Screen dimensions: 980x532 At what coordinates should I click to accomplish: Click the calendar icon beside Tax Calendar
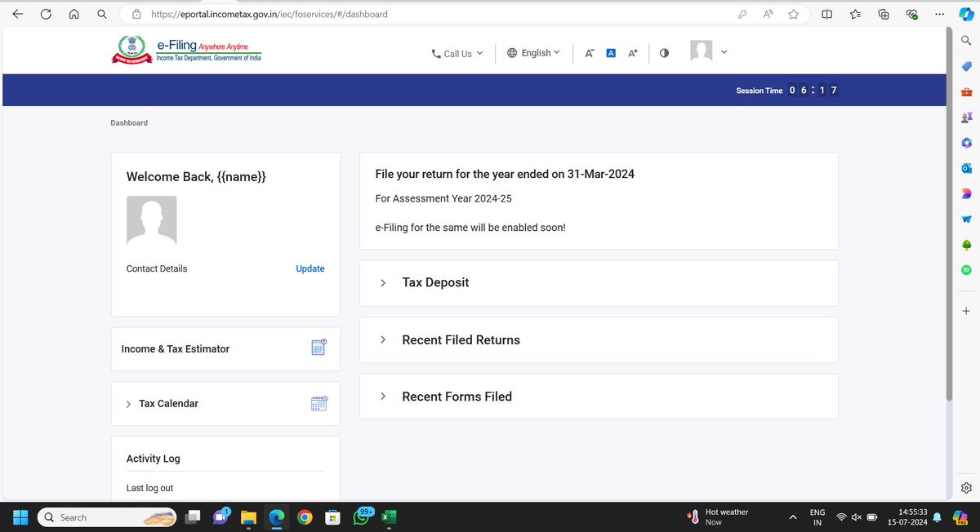[x=319, y=402]
